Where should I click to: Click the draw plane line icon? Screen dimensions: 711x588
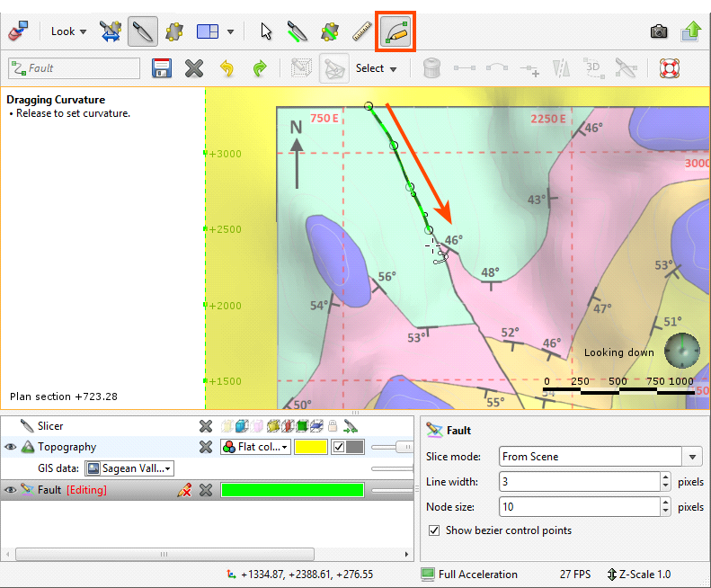(x=330, y=31)
